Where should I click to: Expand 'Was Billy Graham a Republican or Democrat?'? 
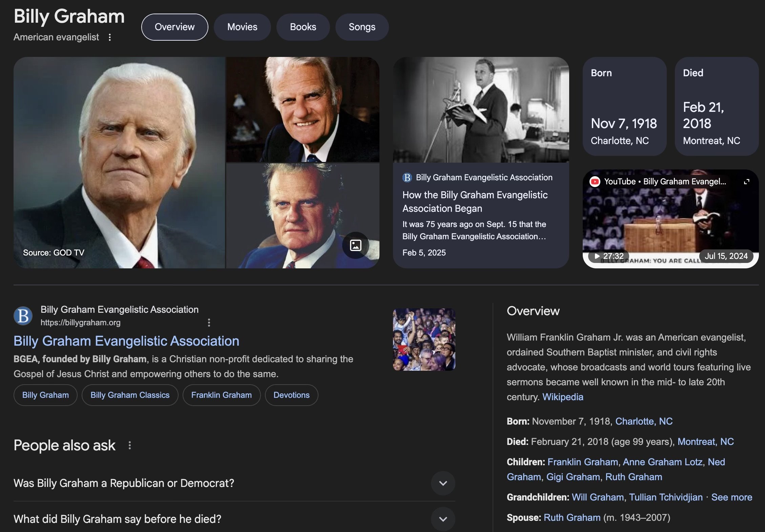tap(443, 483)
